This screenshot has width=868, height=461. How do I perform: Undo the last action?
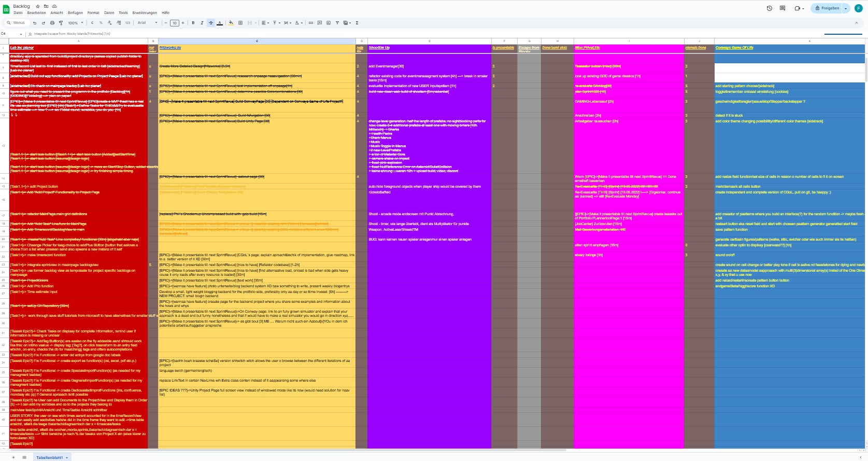[35, 23]
